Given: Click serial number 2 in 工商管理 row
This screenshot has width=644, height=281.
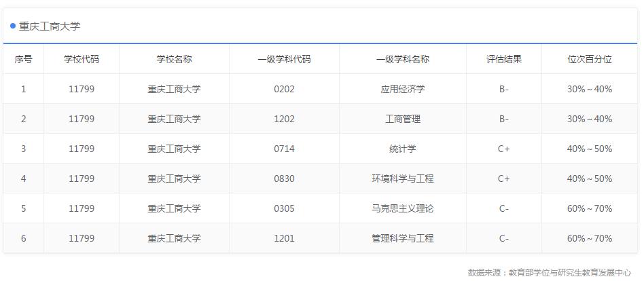Looking at the screenshot, I should (23, 119).
